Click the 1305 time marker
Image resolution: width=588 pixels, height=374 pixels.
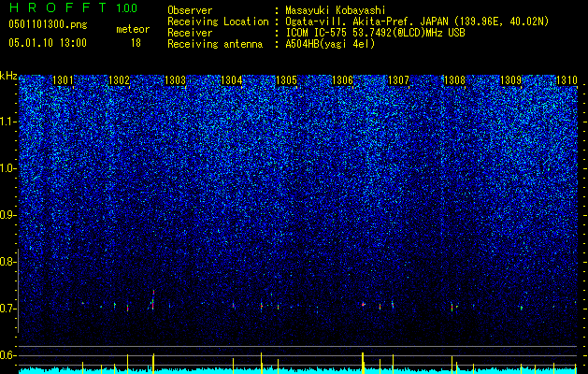[x=286, y=80]
